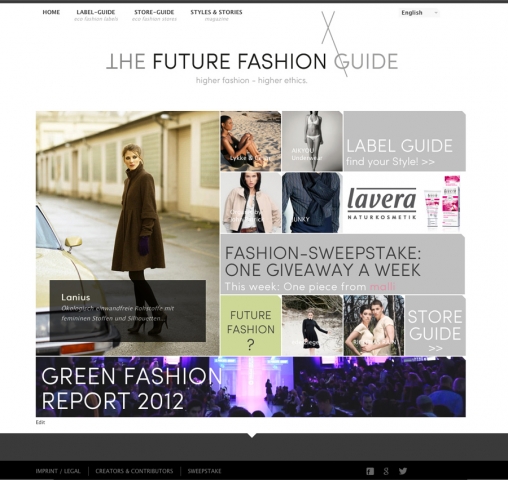Open the forest couple photo tile

[374, 325]
